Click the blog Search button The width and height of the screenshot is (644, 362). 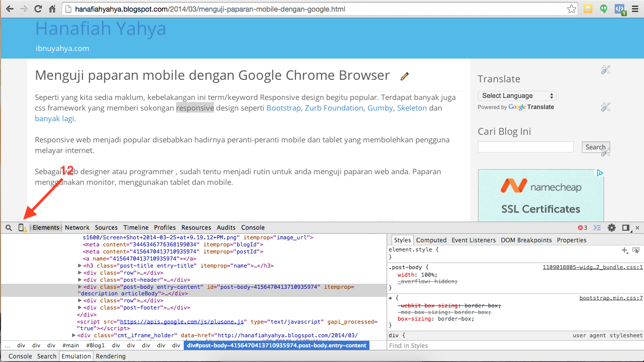596,147
